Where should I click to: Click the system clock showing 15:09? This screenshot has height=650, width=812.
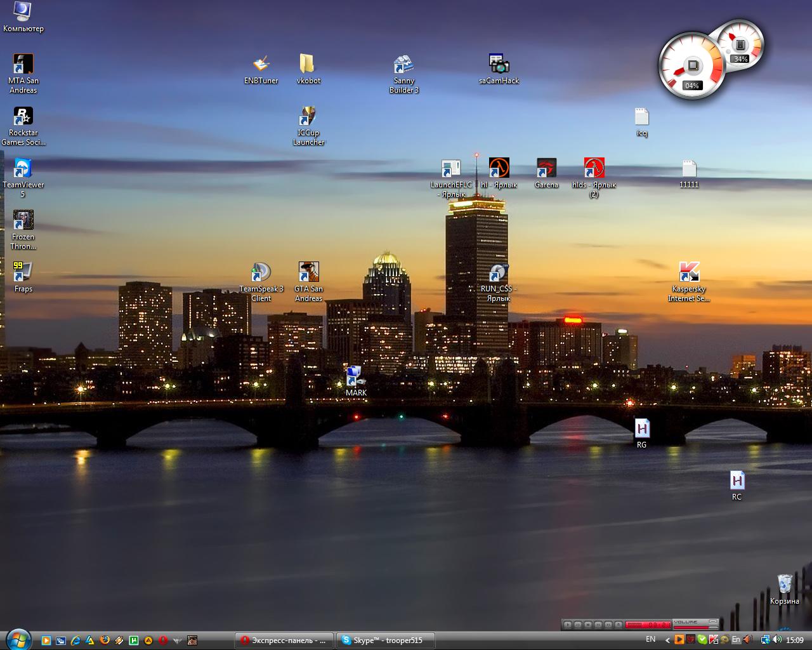point(794,640)
